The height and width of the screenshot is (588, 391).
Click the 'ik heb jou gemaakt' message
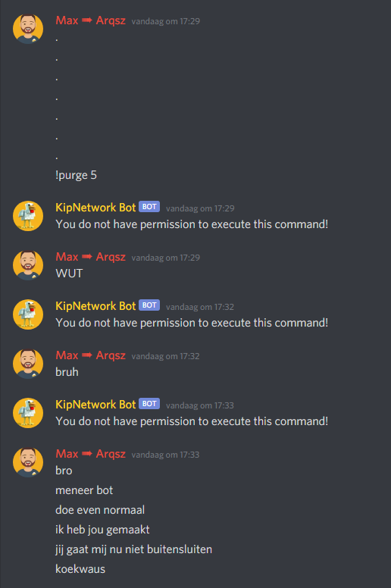pyautogui.click(x=102, y=530)
